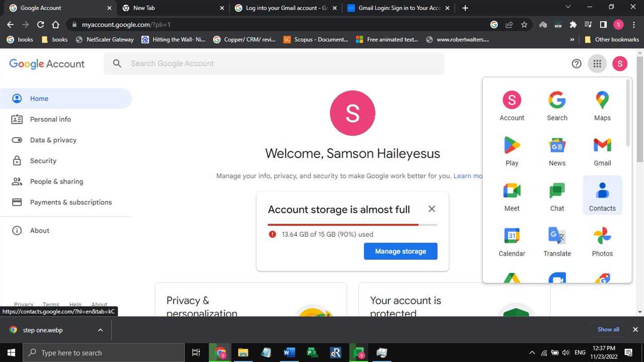This screenshot has height=362, width=644.
Task: Open Google Search from the apps panel
Action: [557, 105]
